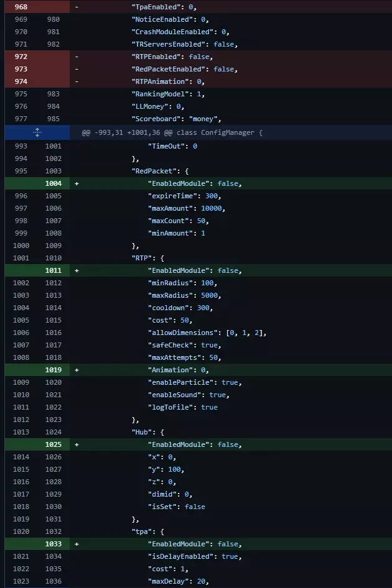Select the line '"enableParticle": true,'
The width and height of the screenshot is (392, 588).
pyautogui.click(x=195, y=382)
